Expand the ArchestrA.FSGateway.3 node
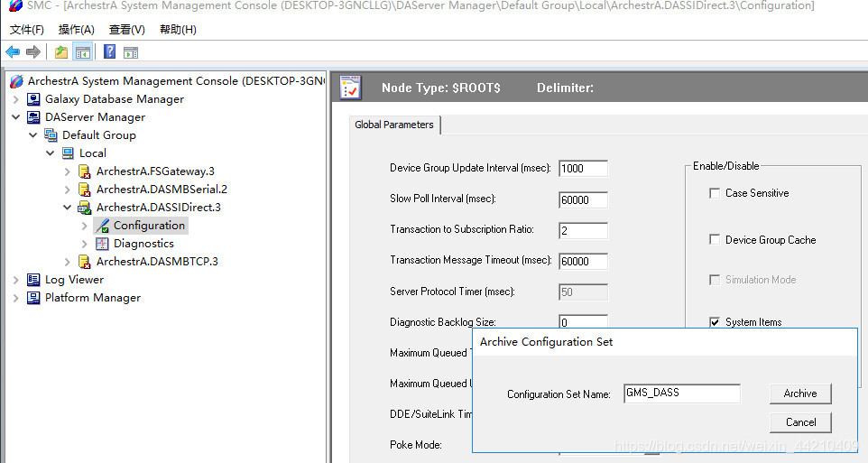Viewport: 868px width, 463px height. [68, 171]
